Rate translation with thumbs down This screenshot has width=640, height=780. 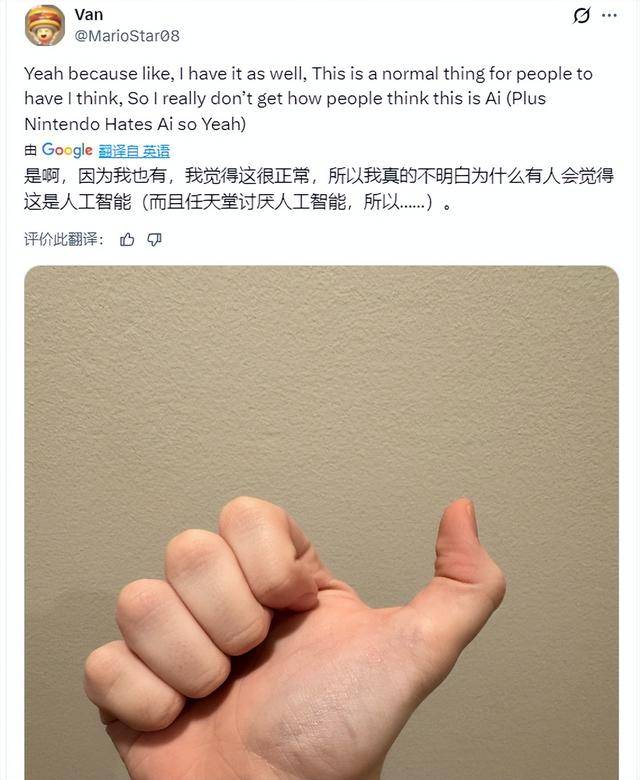coord(155,240)
